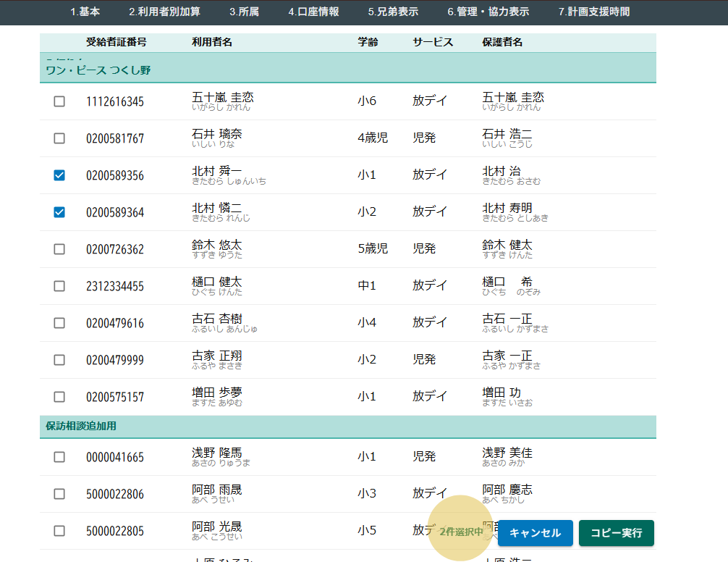Check the box for 五十嵐 圭恋
The height and width of the screenshot is (562, 728).
coord(59,101)
